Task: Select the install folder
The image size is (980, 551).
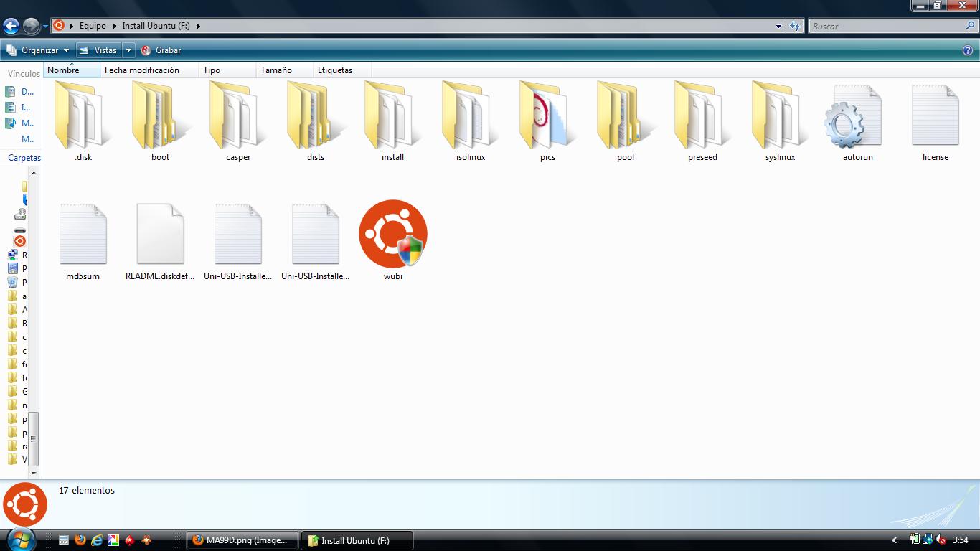Action: 393,121
